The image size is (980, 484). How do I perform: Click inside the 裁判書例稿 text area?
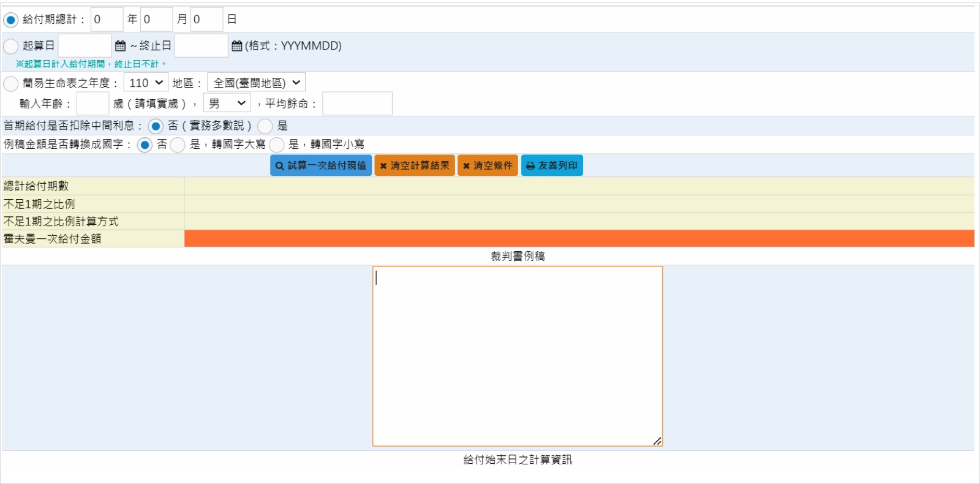tap(518, 356)
